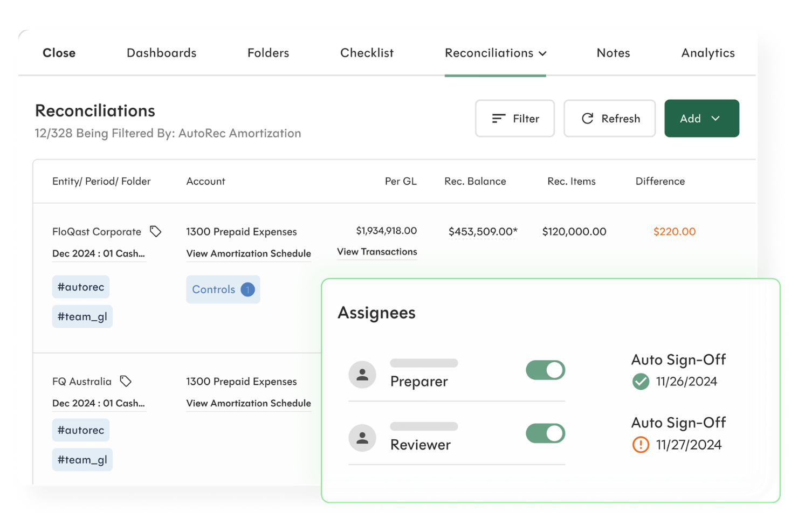Click the green checkmark beside 11/26/2024

tap(640, 382)
